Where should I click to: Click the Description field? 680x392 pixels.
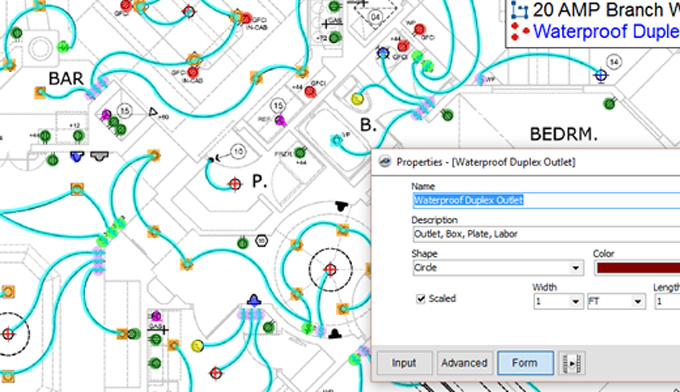click(546, 234)
